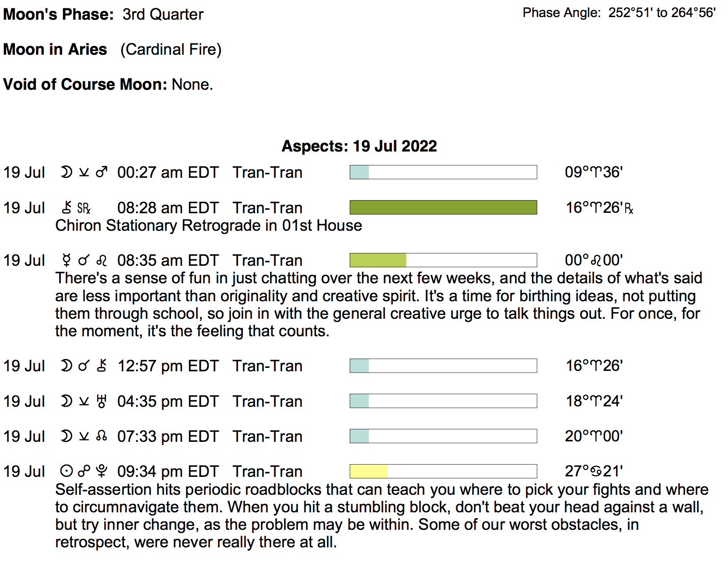Click the "Moon's Phase:" label
The height and width of the screenshot is (564, 728).
(59, 14)
